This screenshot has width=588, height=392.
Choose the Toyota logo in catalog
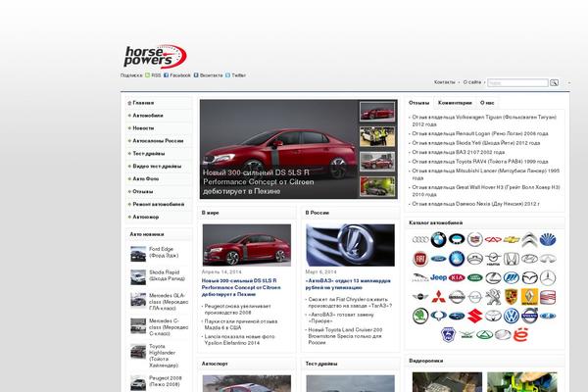point(493,316)
